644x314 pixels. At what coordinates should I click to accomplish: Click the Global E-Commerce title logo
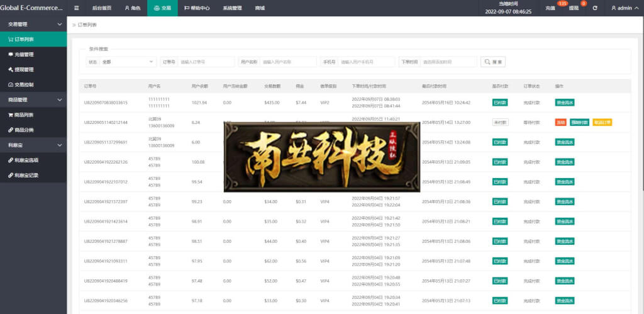pos(31,8)
